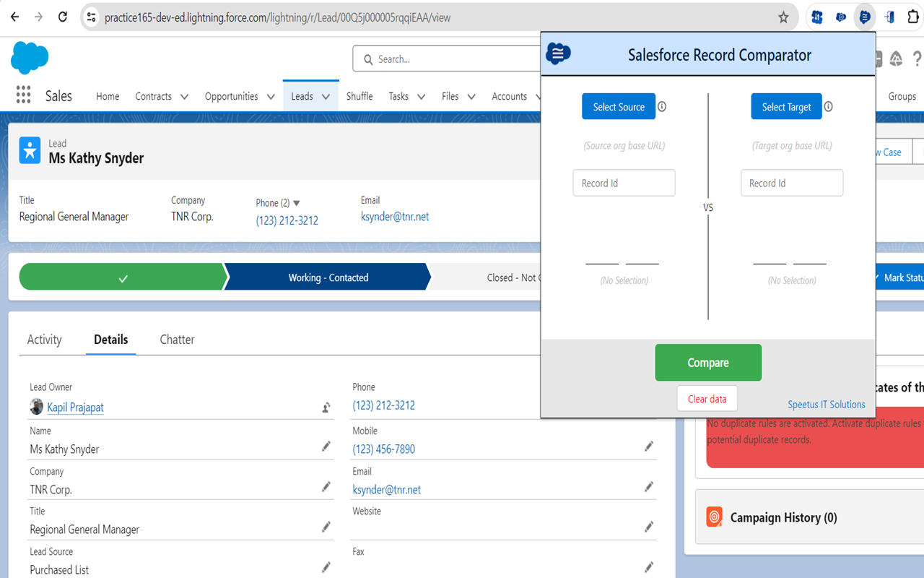This screenshot has height=578, width=924.
Task: Expand the Contracts tab dropdown arrow
Action: click(x=184, y=96)
